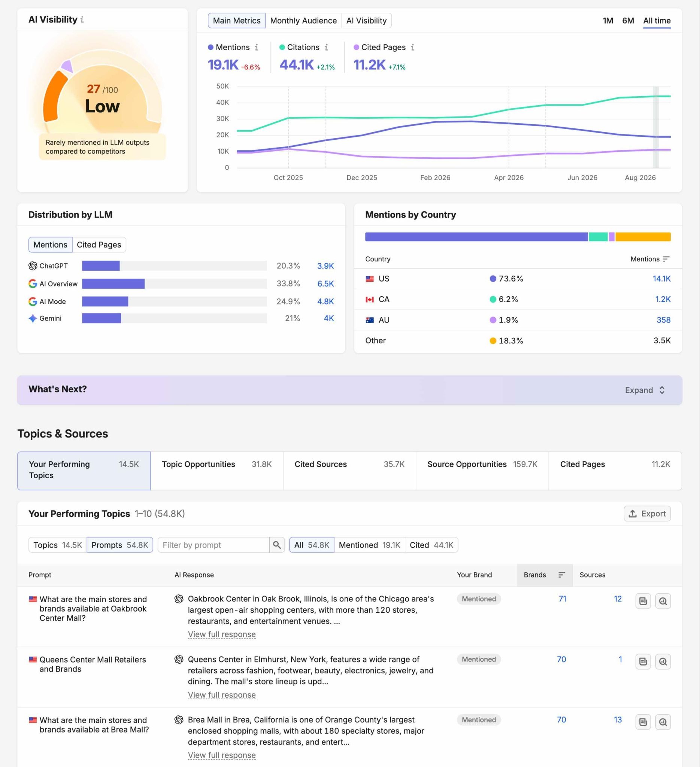Open response details icon for Brea Mall row

643,722
